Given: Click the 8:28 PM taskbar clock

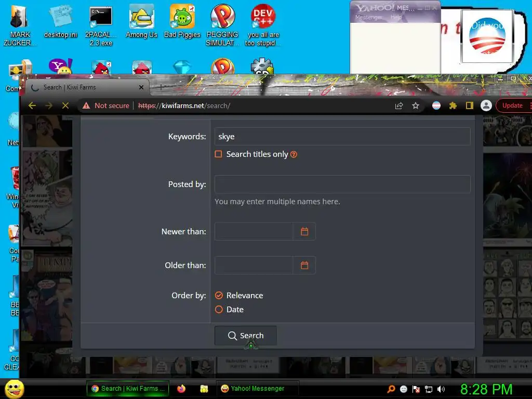Looking at the screenshot, I should (486, 389).
